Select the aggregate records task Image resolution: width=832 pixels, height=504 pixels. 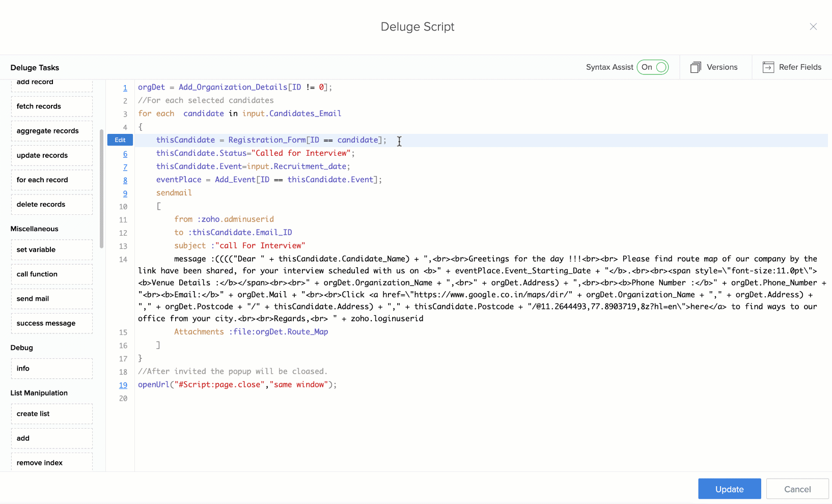(51, 131)
